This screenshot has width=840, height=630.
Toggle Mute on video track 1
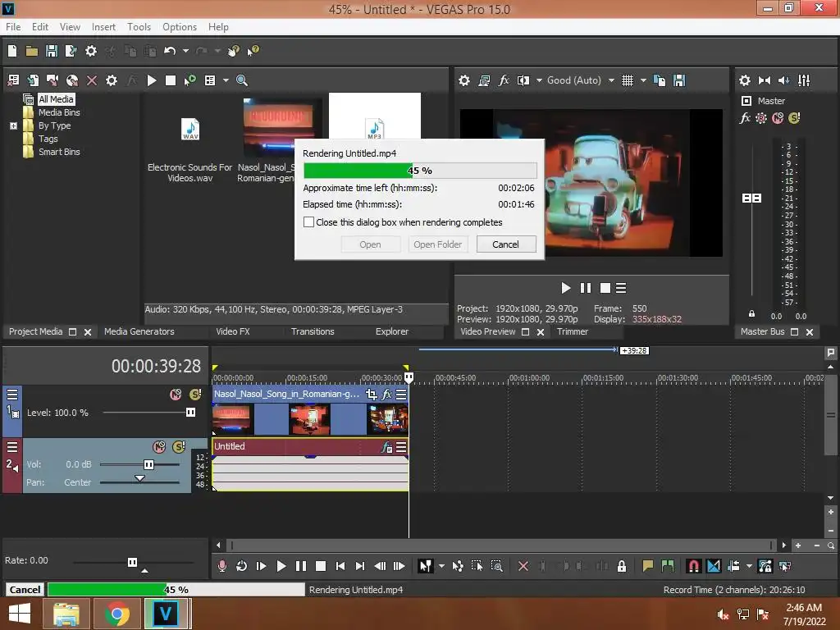(176, 395)
